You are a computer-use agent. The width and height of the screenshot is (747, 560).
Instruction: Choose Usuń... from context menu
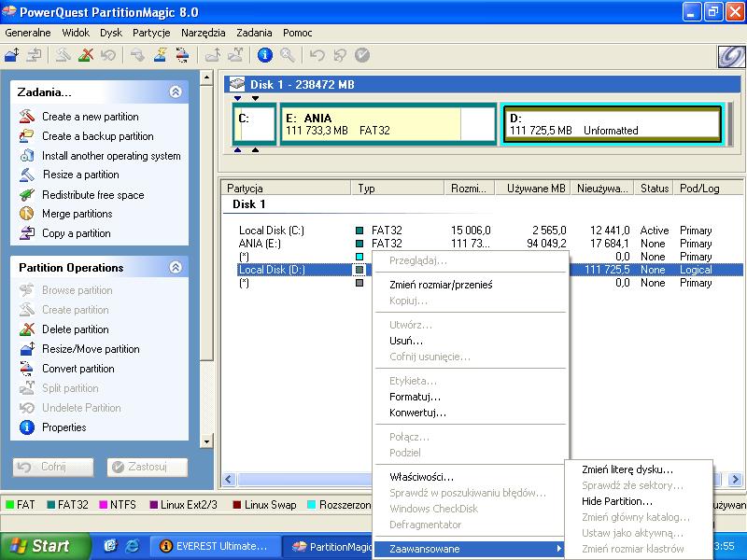coord(471,341)
